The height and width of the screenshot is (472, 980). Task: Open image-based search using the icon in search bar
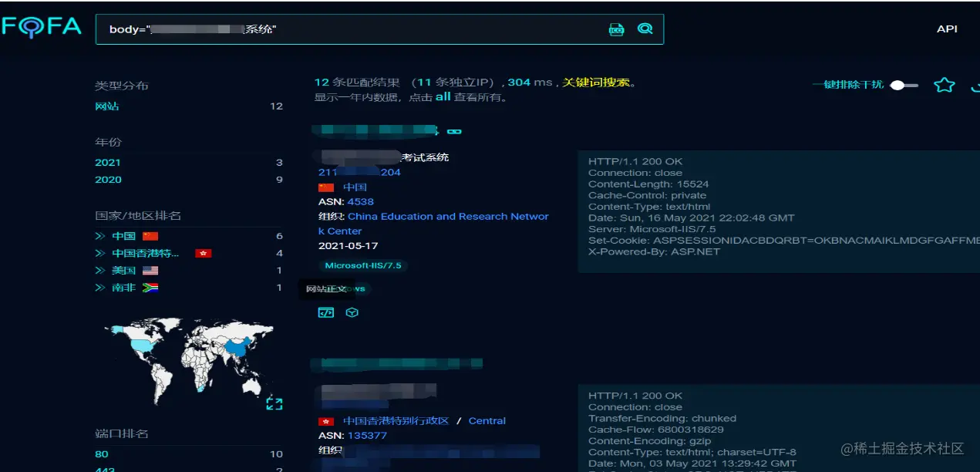[x=616, y=29]
